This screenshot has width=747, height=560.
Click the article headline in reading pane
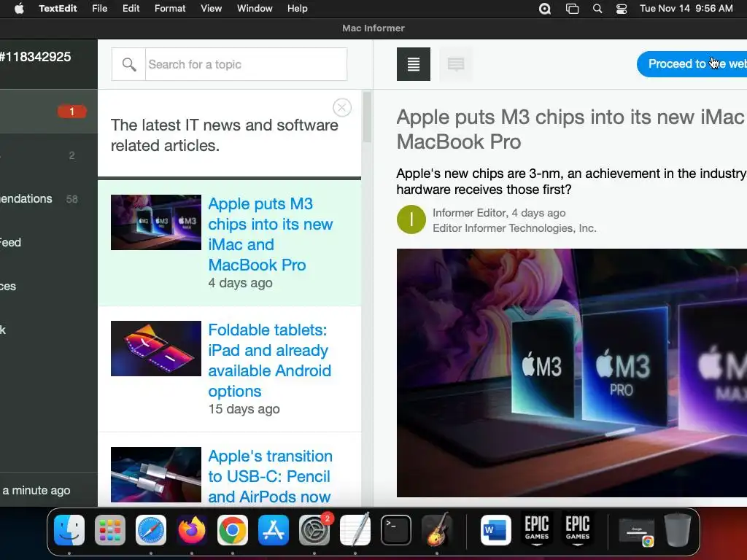571,129
